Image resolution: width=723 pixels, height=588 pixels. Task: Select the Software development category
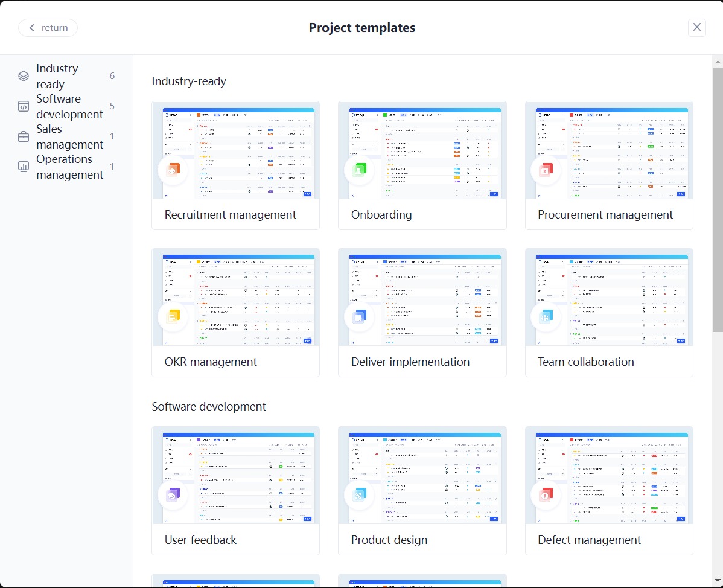(66, 106)
